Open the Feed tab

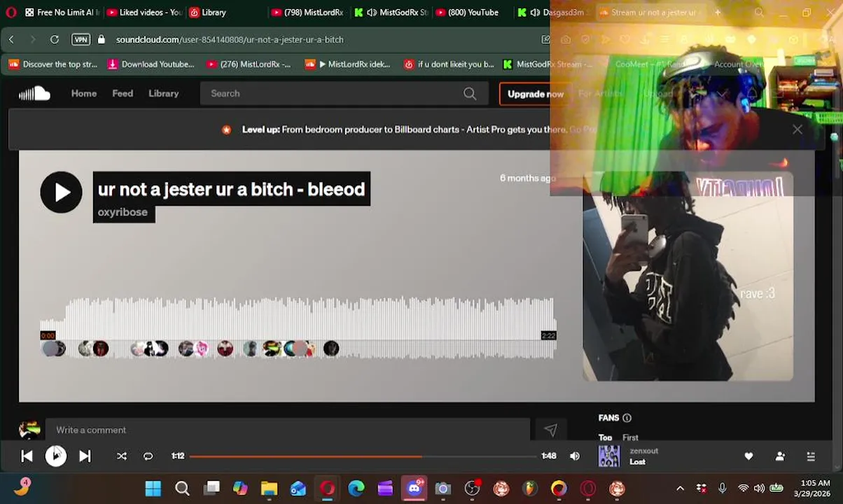[123, 93]
